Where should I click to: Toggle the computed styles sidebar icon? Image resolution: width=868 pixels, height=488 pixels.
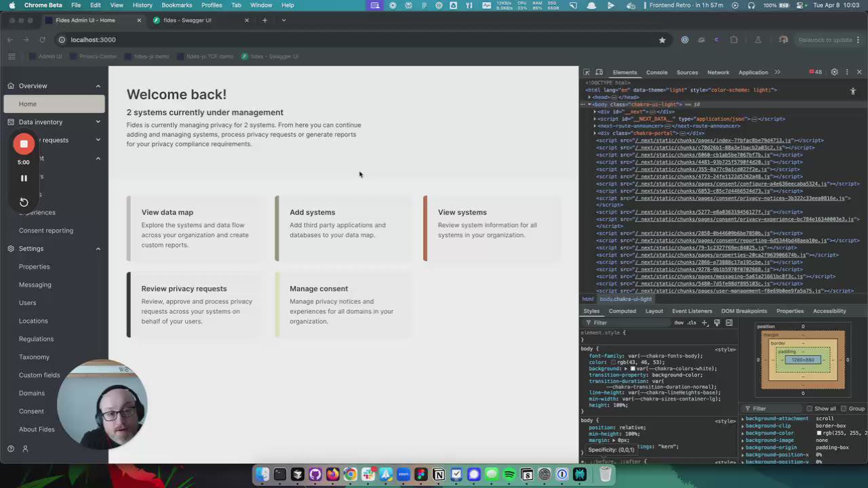click(730, 323)
